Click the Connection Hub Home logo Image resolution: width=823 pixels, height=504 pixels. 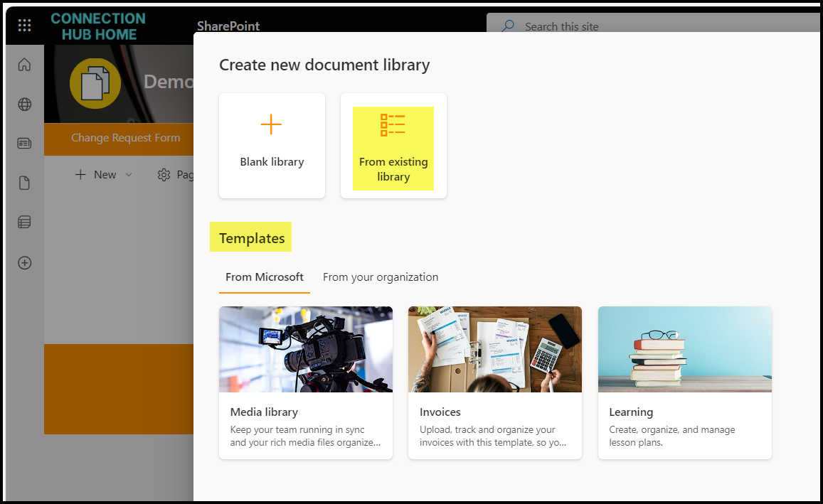coord(98,26)
